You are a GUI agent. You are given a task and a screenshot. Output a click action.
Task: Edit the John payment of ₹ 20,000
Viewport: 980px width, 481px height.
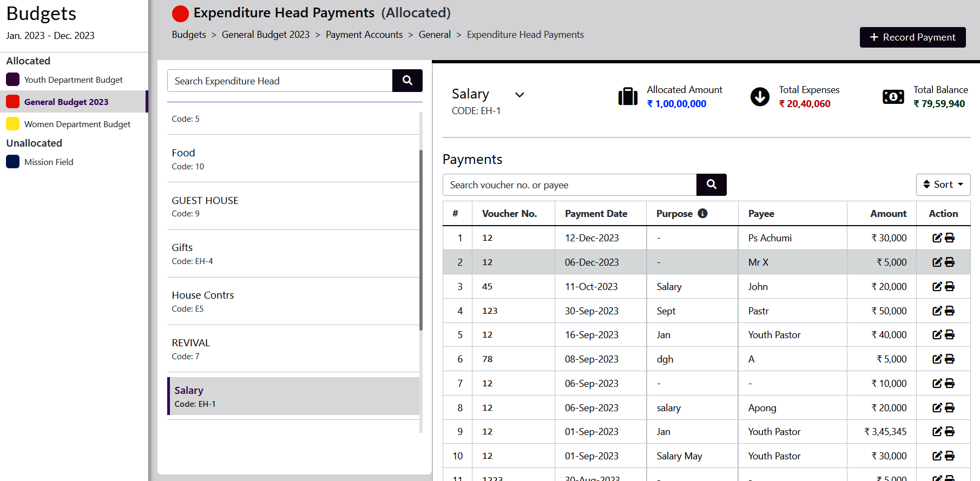pyautogui.click(x=937, y=287)
